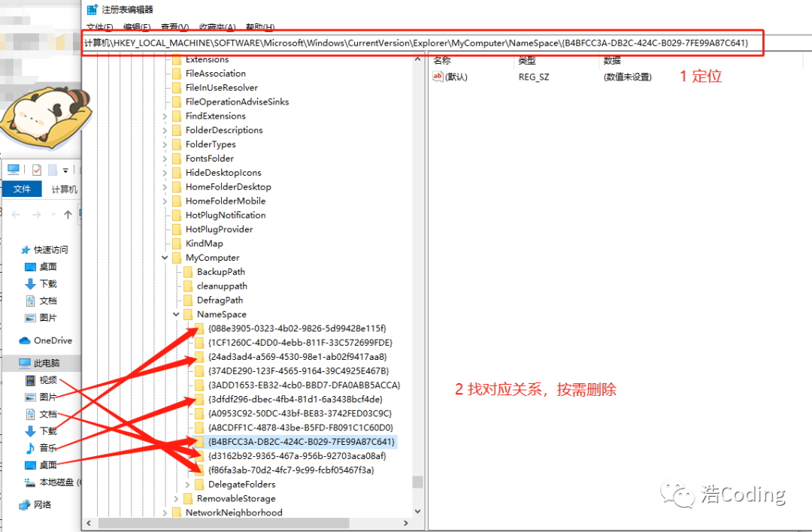Select key {3ADD1653-EB32-4cb0-BBD7-DFA0ABB5ACCA}
812x532 pixels.
[304, 385]
